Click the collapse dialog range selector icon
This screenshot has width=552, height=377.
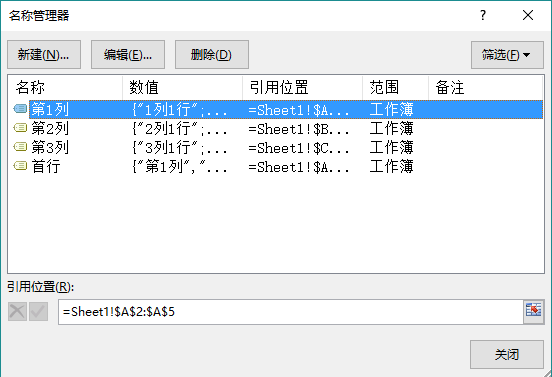(533, 312)
